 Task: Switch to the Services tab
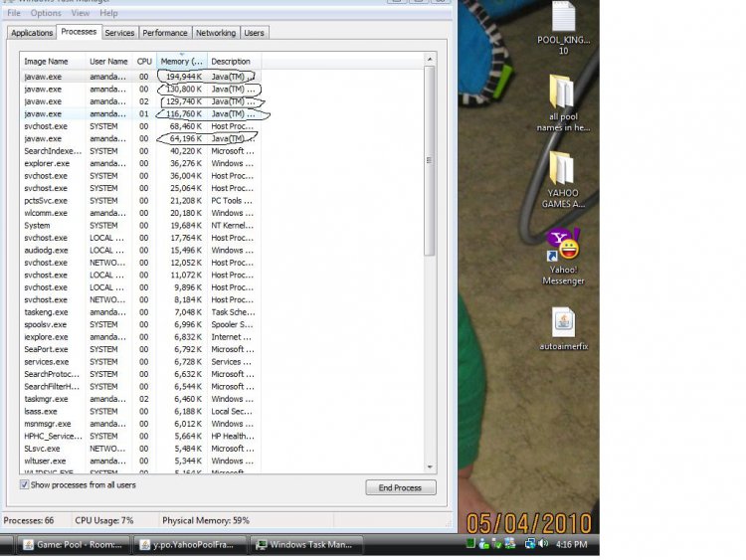pos(119,33)
